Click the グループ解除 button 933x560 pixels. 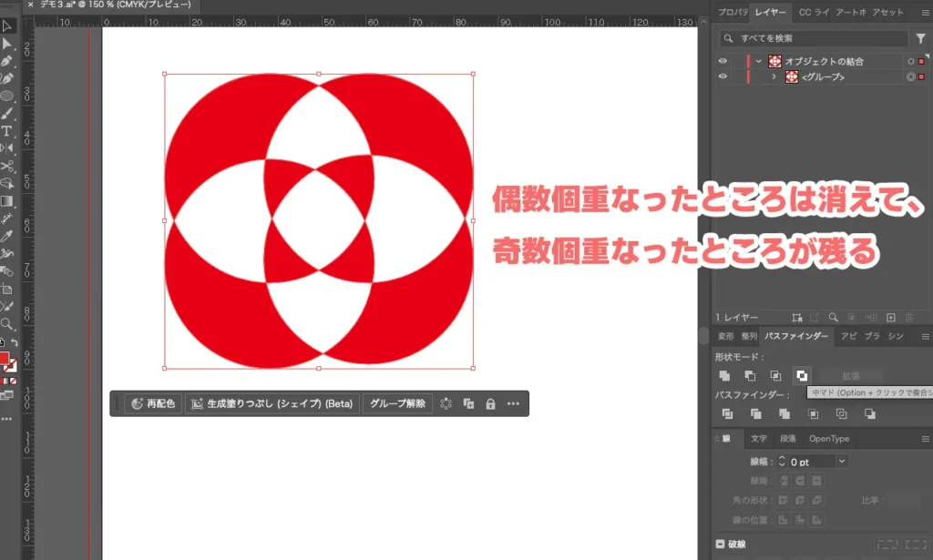397,403
